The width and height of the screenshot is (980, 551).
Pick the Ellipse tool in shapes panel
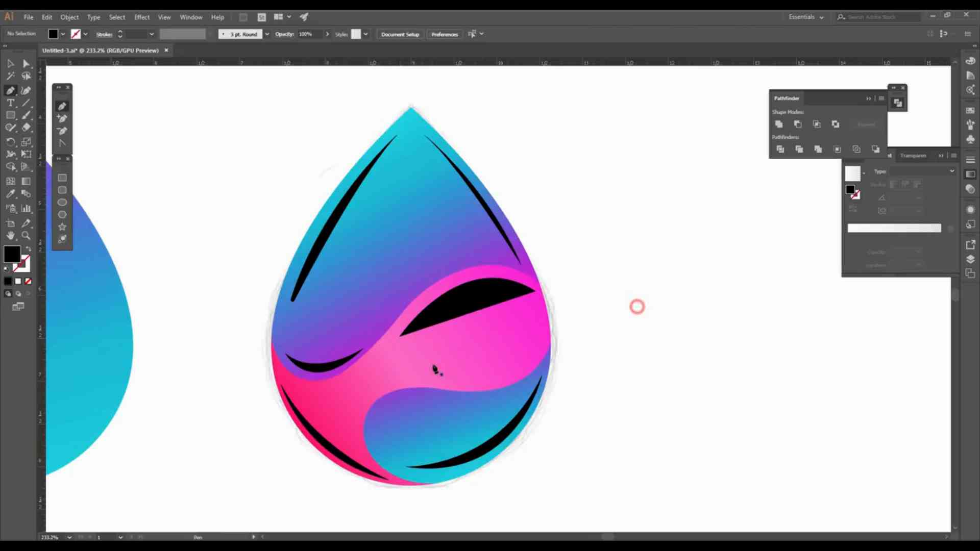point(62,202)
